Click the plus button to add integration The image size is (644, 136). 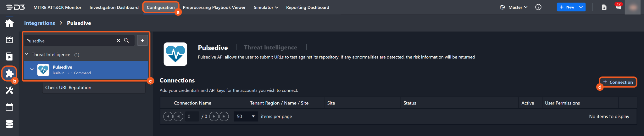[x=142, y=40]
